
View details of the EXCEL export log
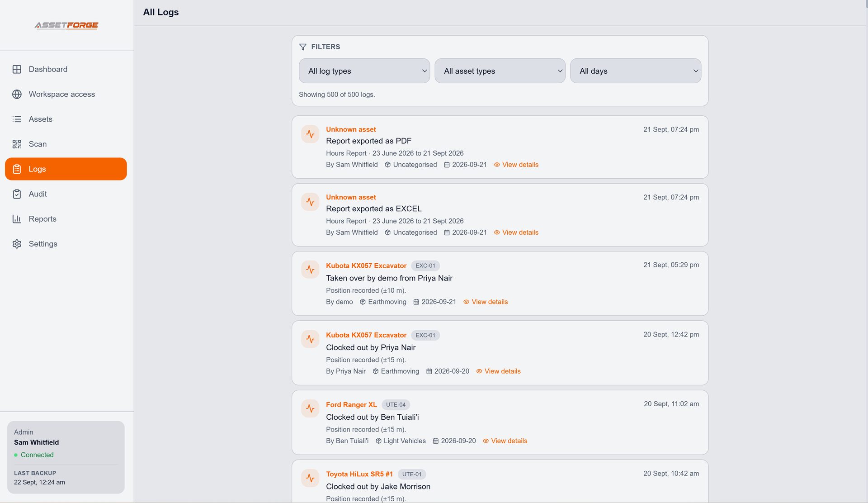[516, 233]
